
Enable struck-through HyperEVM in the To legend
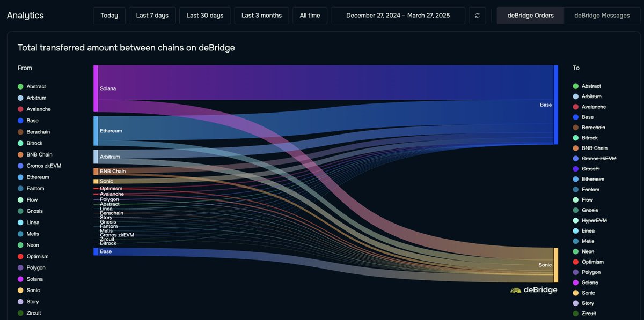590,220
